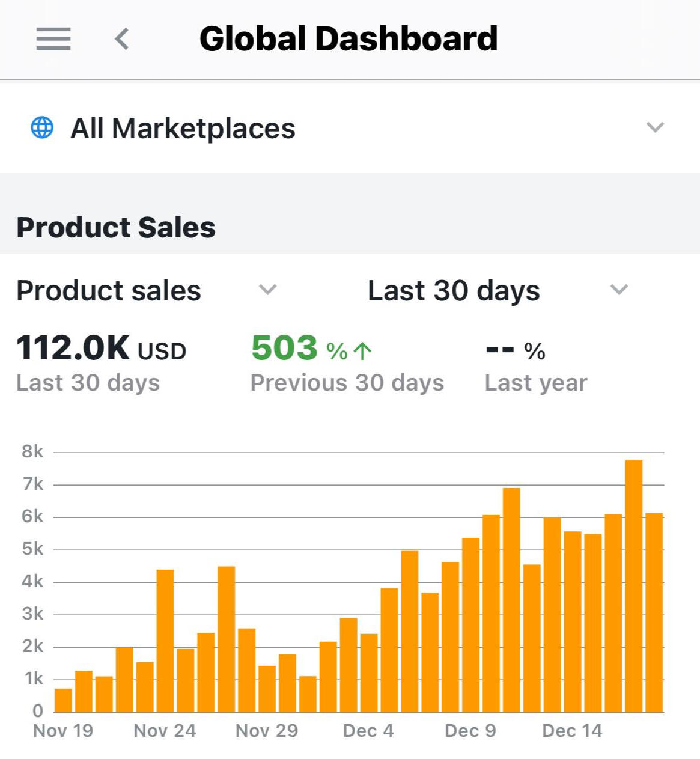Tap the last bar in the chart
The height and width of the screenshot is (759, 700).
654,613
